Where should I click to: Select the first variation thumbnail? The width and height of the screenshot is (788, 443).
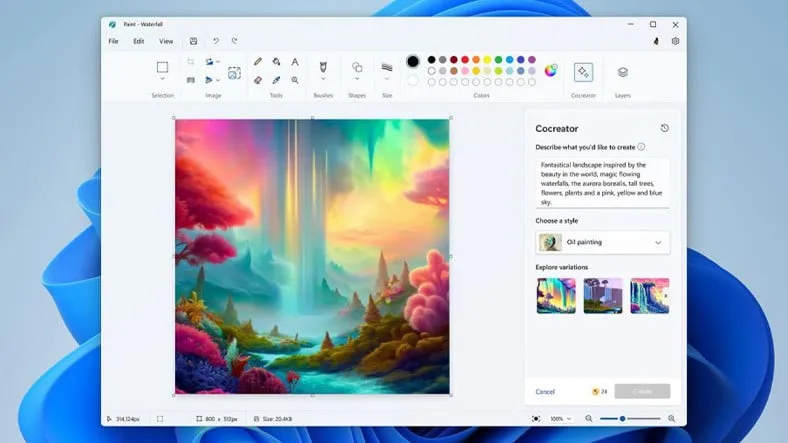[x=556, y=296]
